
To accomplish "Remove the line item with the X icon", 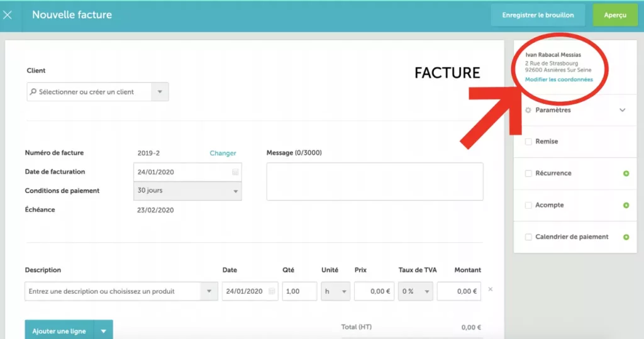I will point(491,289).
